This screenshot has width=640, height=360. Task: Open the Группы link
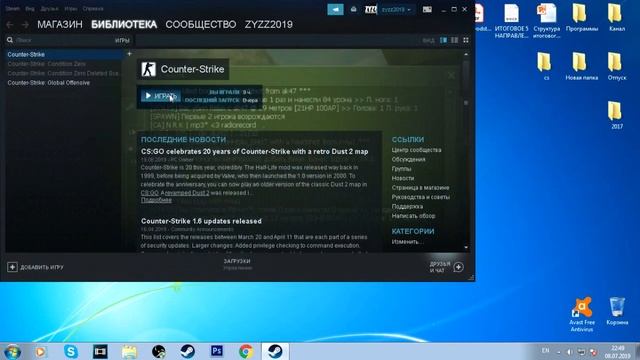point(401,169)
